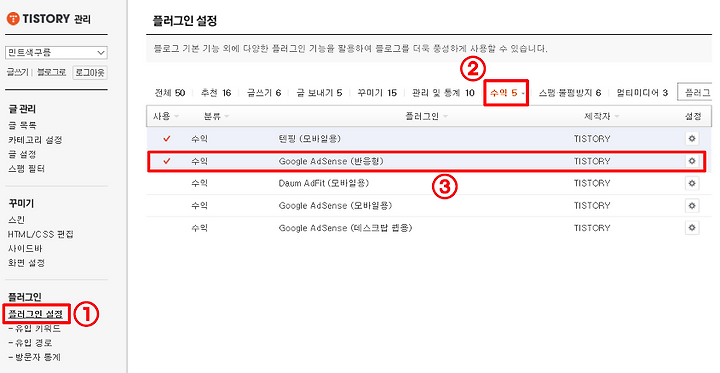Click the 로그아웃 button
Viewport: 720px width, 373px height.
click(90, 73)
